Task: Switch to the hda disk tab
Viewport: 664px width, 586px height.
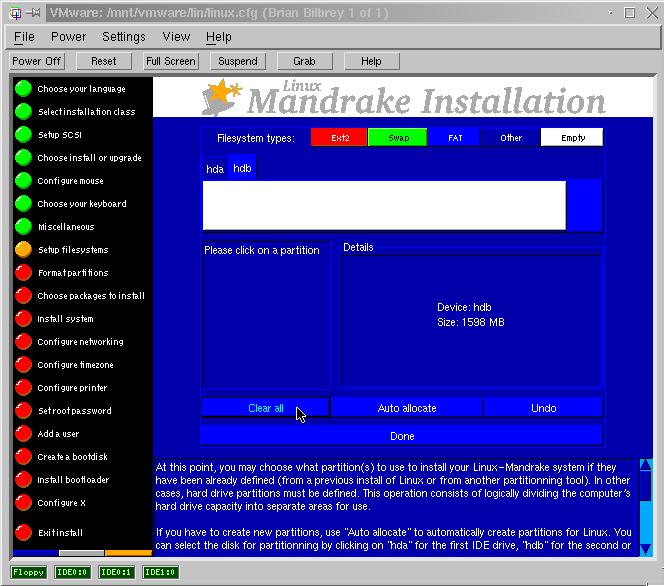Action: point(215,169)
